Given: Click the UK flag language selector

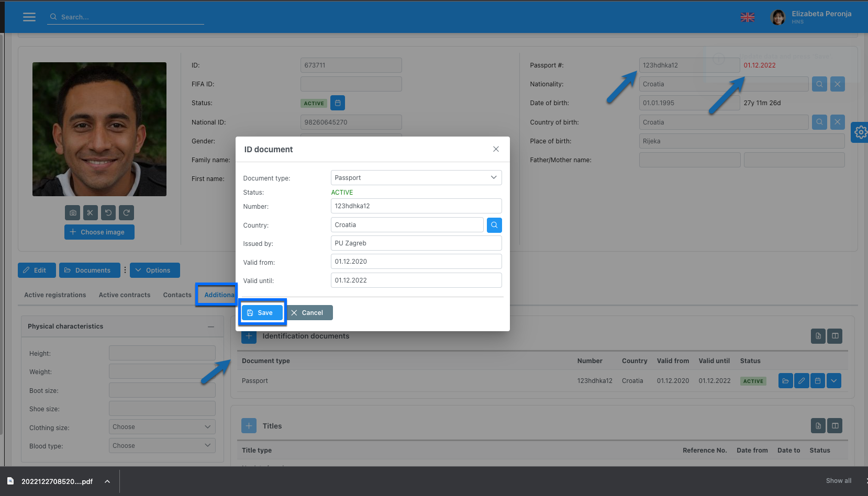Looking at the screenshot, I should coord(747,17).
